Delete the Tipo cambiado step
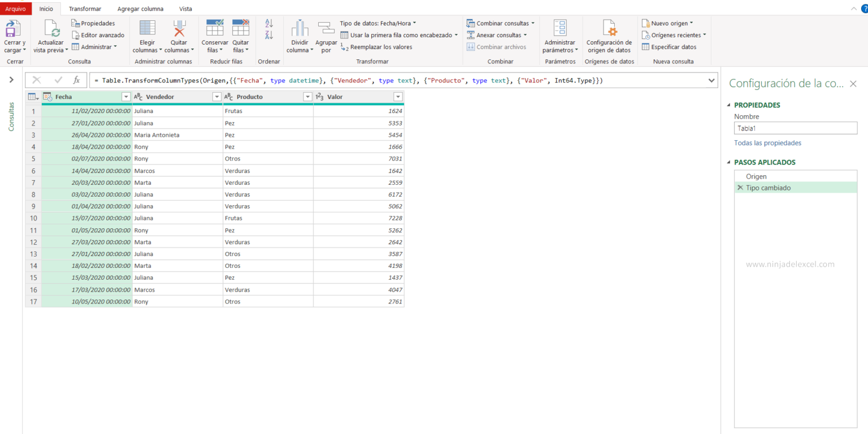The width and height of the screenshot is (868, 434). point(740,187)
